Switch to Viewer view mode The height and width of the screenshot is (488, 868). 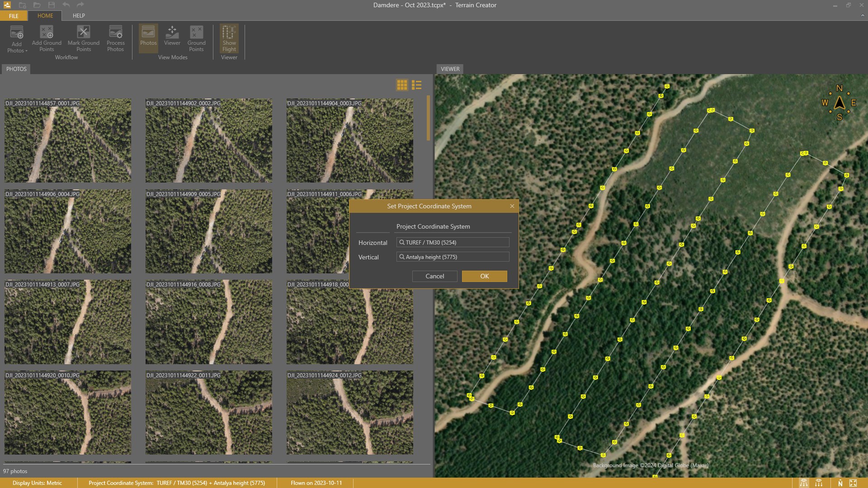click(x=172, y=36)
